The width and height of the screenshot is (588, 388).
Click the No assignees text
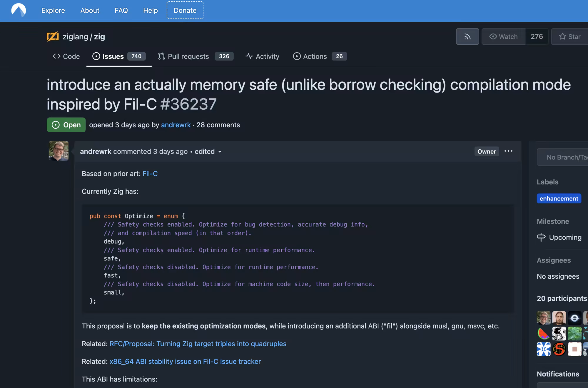558,276
